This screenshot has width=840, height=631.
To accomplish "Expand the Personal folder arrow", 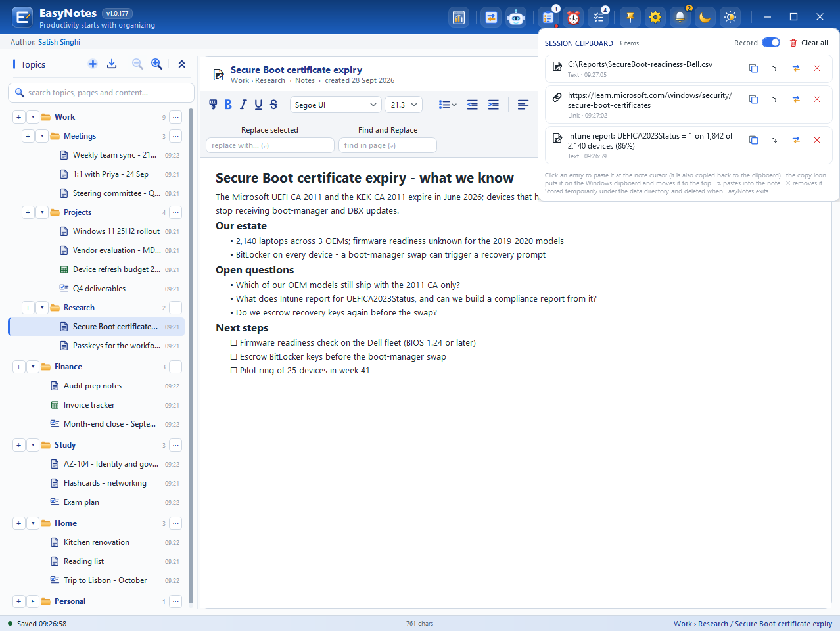I will [x=33, y=601].
